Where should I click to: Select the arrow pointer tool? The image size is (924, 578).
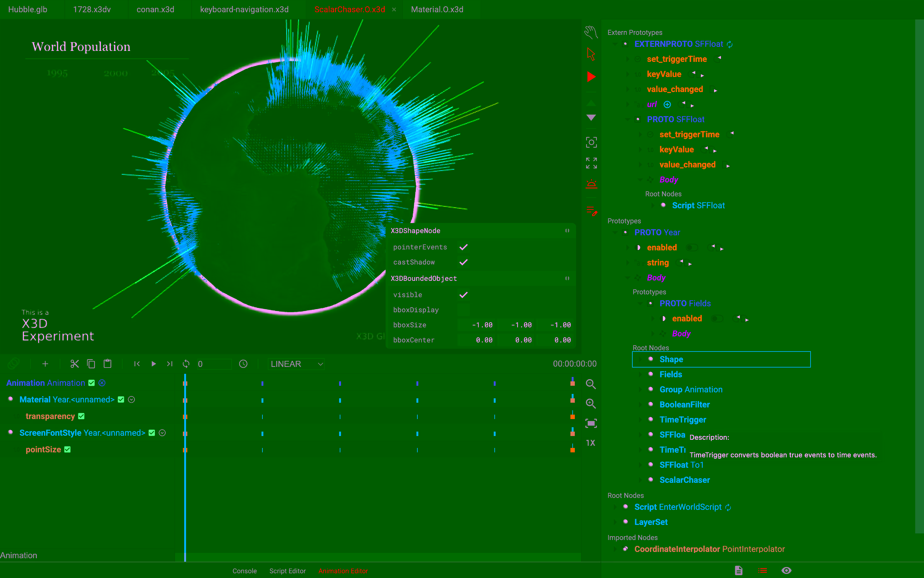point(591,54)
